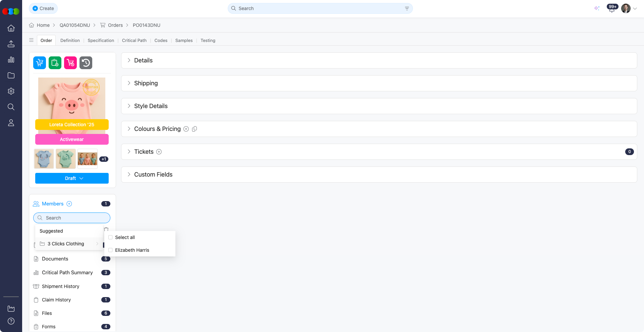
Task: Click the pink cart cancel icon
Action: (70, 63)
